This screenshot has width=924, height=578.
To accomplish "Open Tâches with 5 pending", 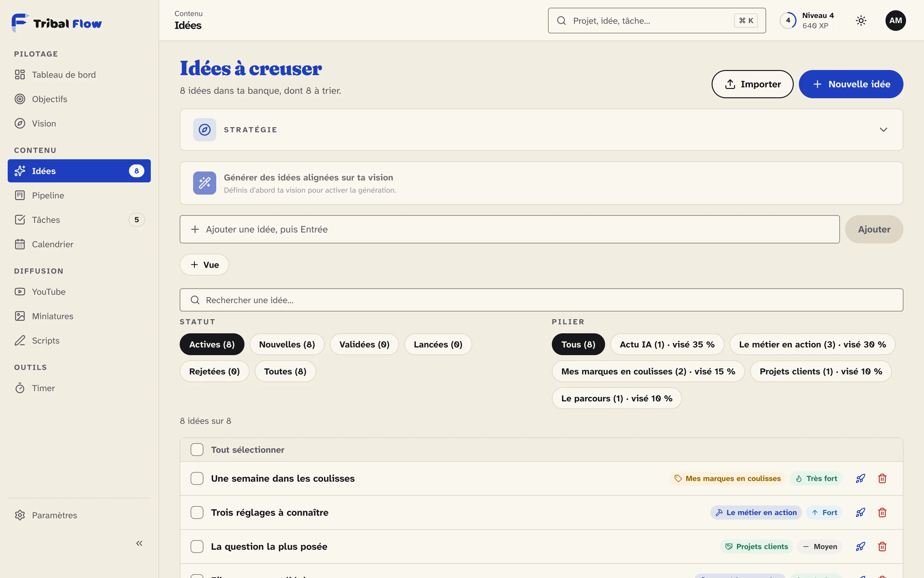I will 79,220.
